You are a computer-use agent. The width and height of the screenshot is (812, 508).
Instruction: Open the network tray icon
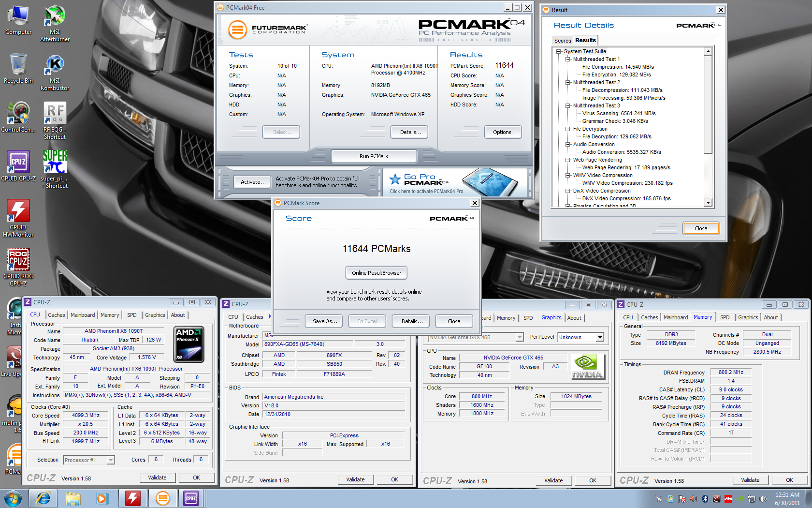(x=751, y=499)
